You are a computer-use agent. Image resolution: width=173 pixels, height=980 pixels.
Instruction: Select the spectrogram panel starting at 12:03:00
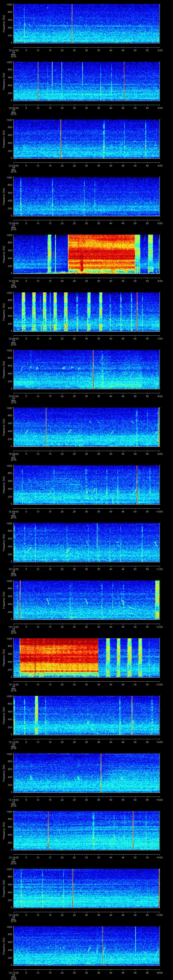[87, 139]
